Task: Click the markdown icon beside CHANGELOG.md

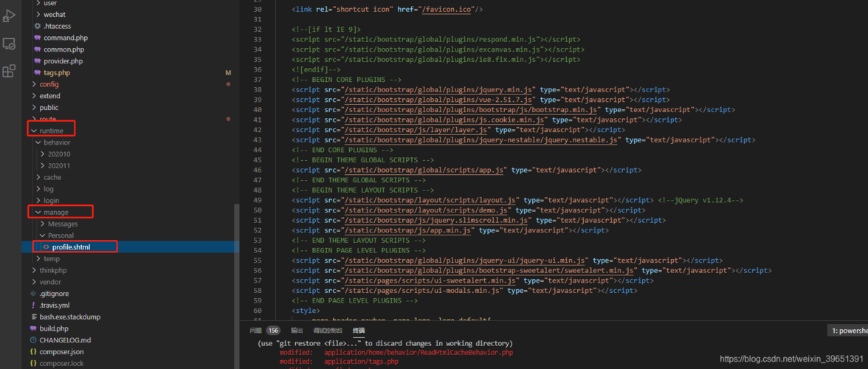Action: point(33,339)
